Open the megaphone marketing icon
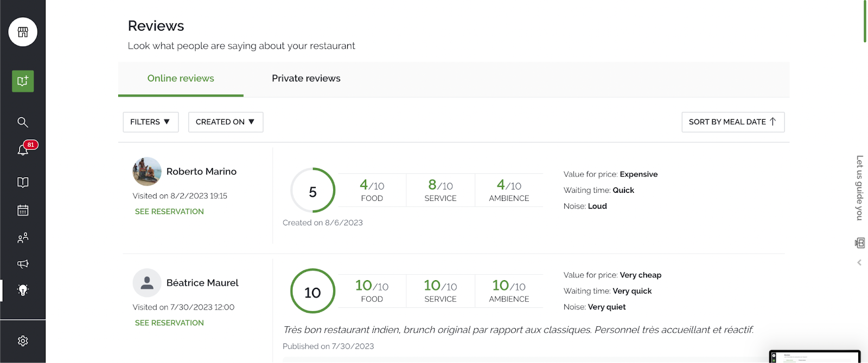Image resolution: width=868 pixels, height=363 pixels. tap(23, 264)
